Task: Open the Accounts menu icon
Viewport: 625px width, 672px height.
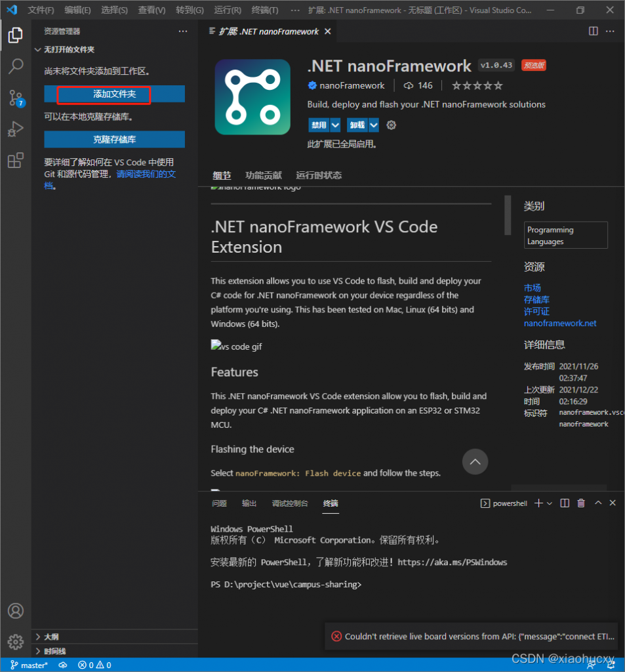Action: pyautogui.click(x=16, y=611)
